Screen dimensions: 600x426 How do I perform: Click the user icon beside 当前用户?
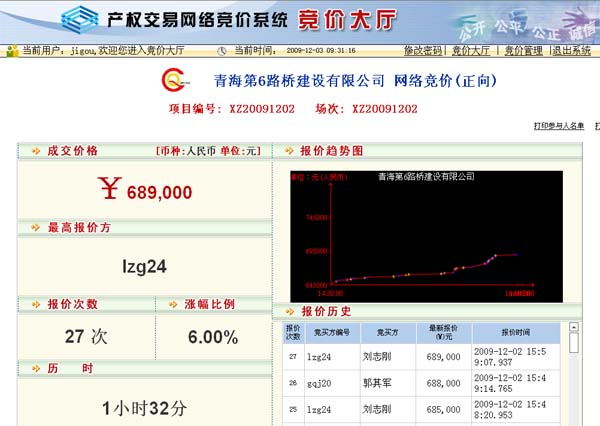click(12, 50)
